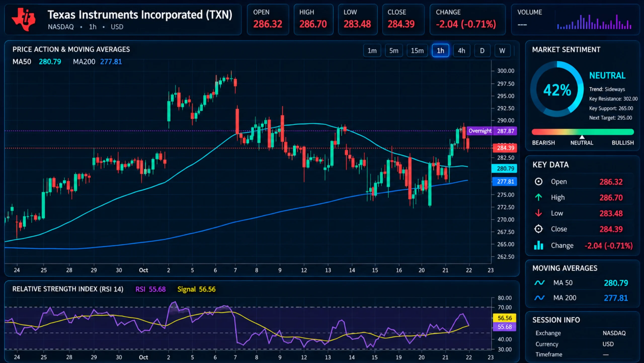Click the green High arrow icon
The image size is (644, 363).
[538, 197]
